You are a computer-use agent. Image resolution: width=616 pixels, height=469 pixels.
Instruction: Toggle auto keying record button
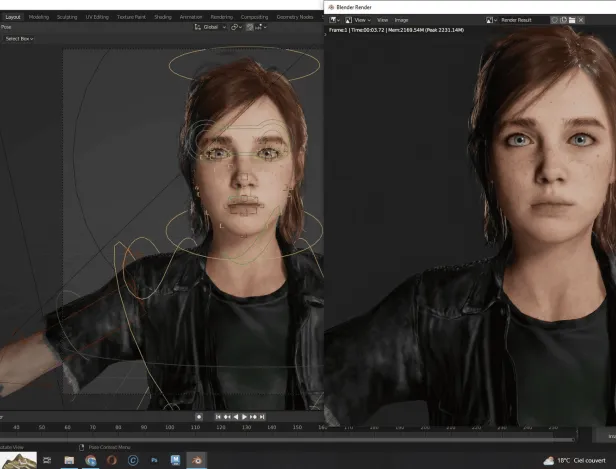point(199,416)
